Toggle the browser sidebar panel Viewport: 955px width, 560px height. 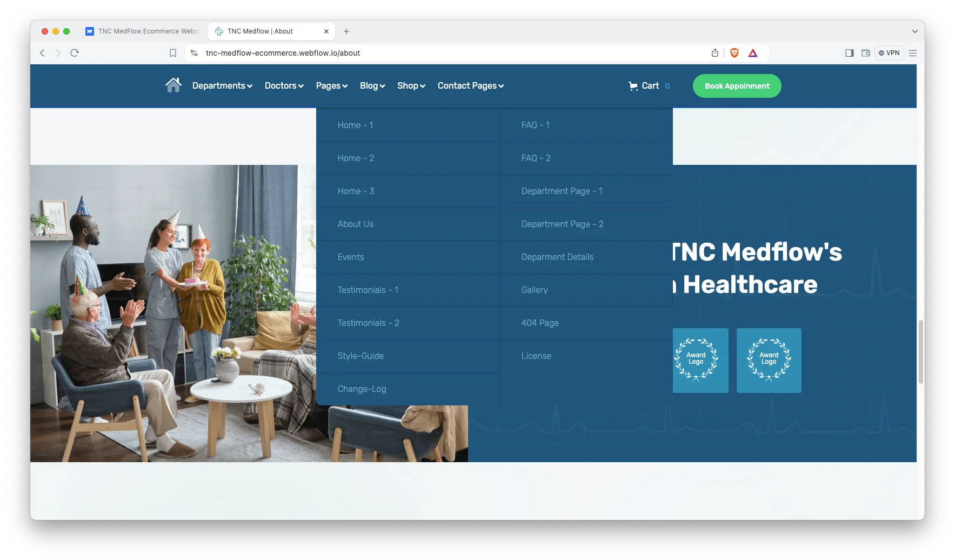click(x=849, y=53)
